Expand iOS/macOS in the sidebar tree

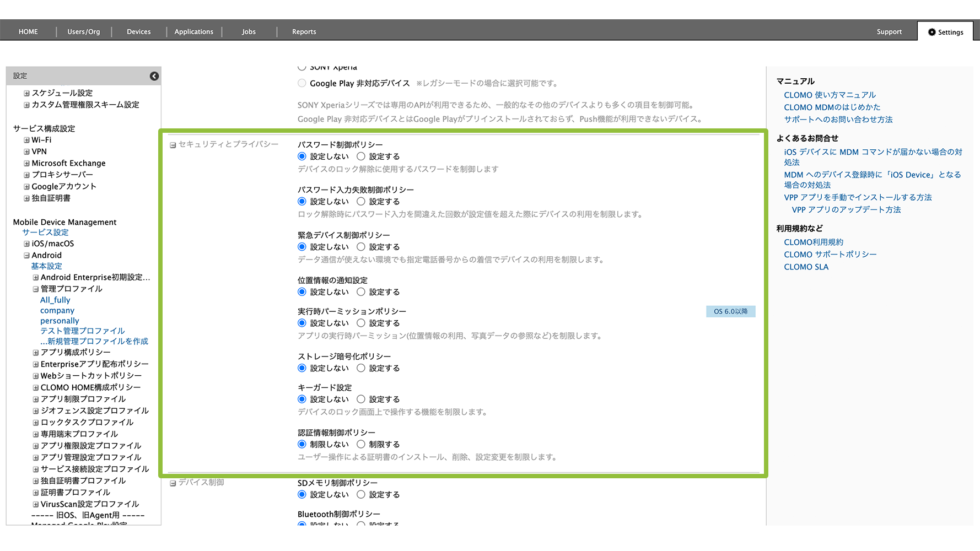click(26, 244)
